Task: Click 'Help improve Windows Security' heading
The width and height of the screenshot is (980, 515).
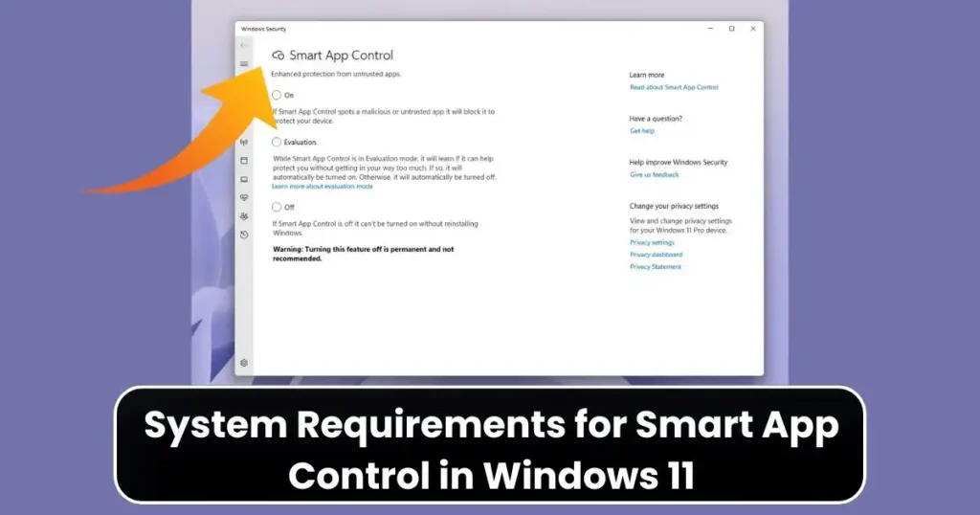Action: pyautogui.click(x=679, y=163)
